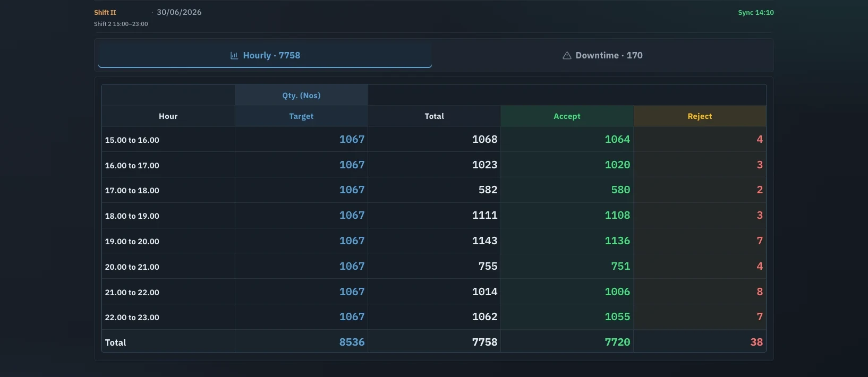Click the Accept column header
Viewport: 868px width, 377px height.
click(x=567, y=116)
